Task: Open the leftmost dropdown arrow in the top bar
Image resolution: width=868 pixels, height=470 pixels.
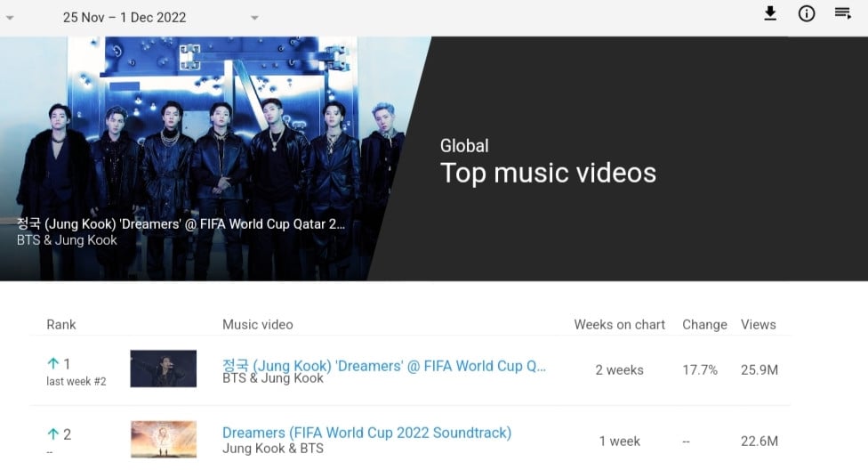Action: pos(10,18)
